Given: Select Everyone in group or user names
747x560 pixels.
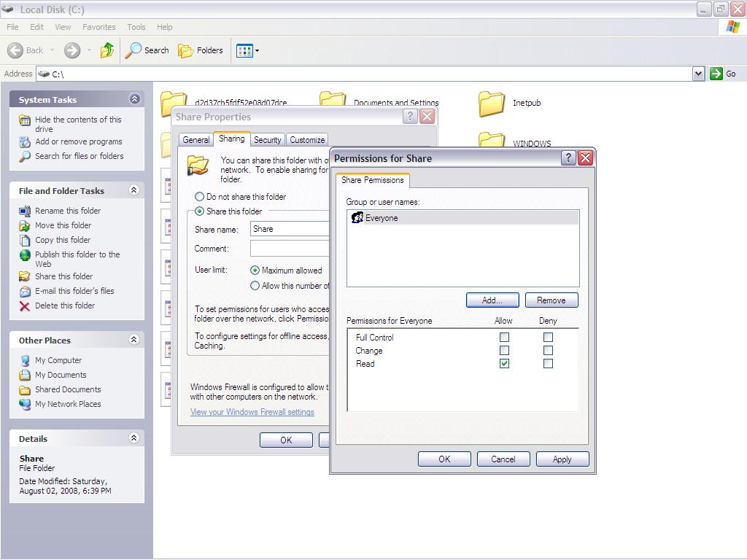Looking at the screenshot, I should click(x=463, y=217).
